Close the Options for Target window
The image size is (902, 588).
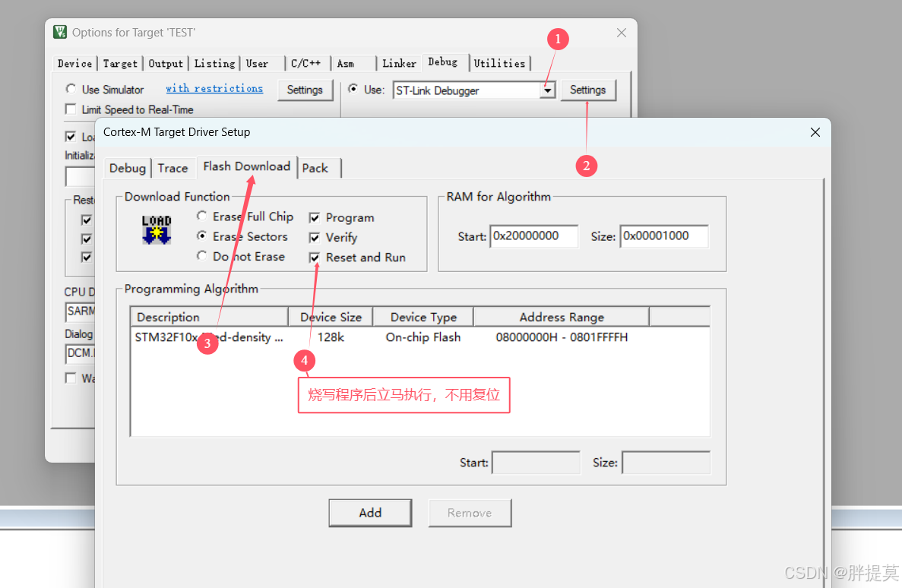coord(622,33)
